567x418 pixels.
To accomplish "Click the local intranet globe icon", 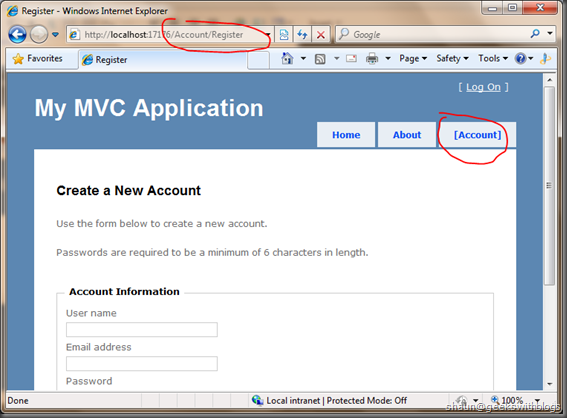I will (x=257, y=400).
